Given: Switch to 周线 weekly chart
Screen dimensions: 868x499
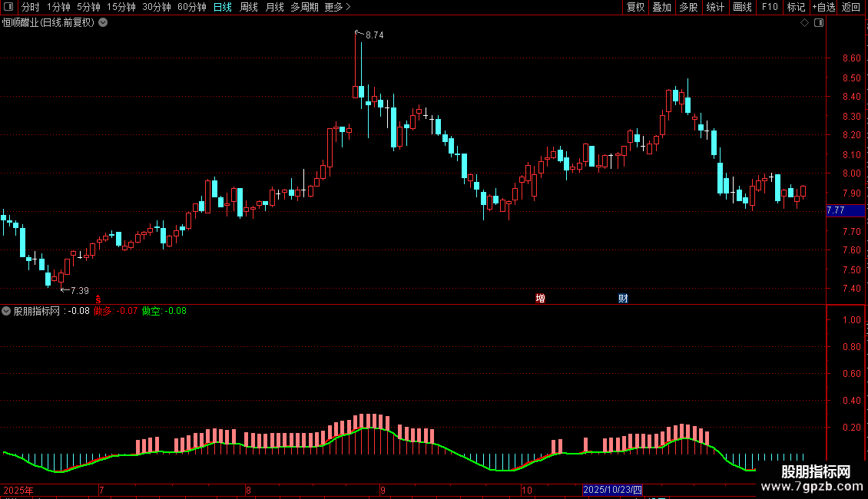Looking at the screenshot, I should point(249,7).
